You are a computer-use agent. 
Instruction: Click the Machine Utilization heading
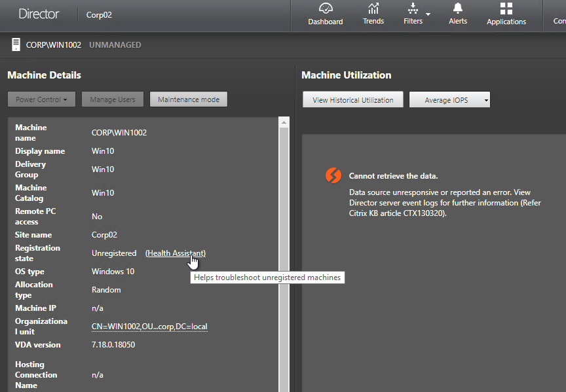coord(346,75)
